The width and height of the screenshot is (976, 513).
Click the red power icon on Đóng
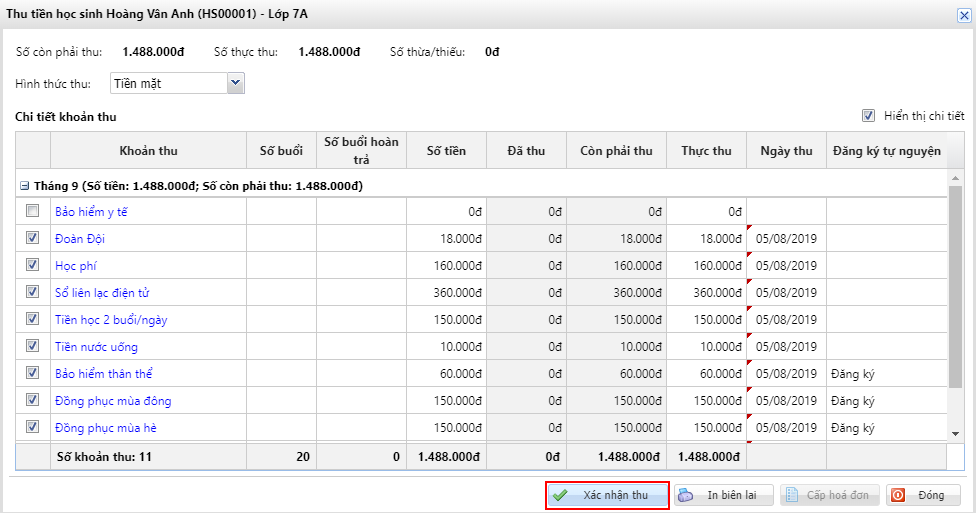pyautogui.click(x=898, y=496)
